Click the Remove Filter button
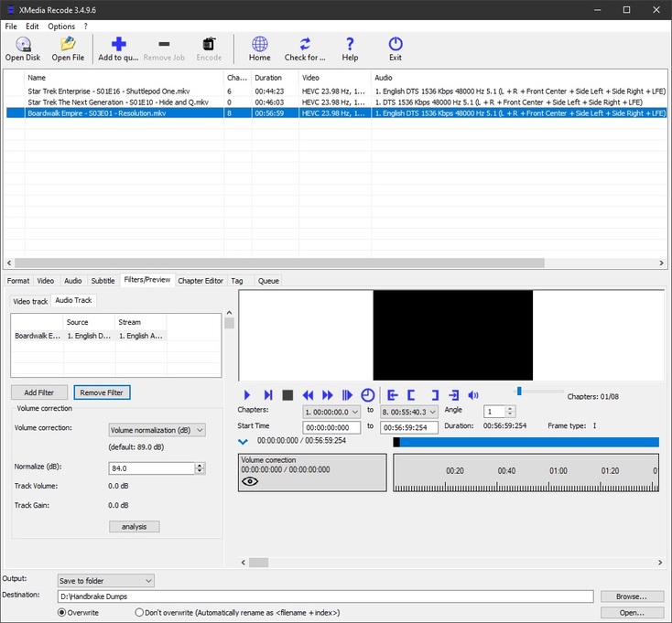The height and width of the screenshot is (623, 672). [x=102, y=392]
